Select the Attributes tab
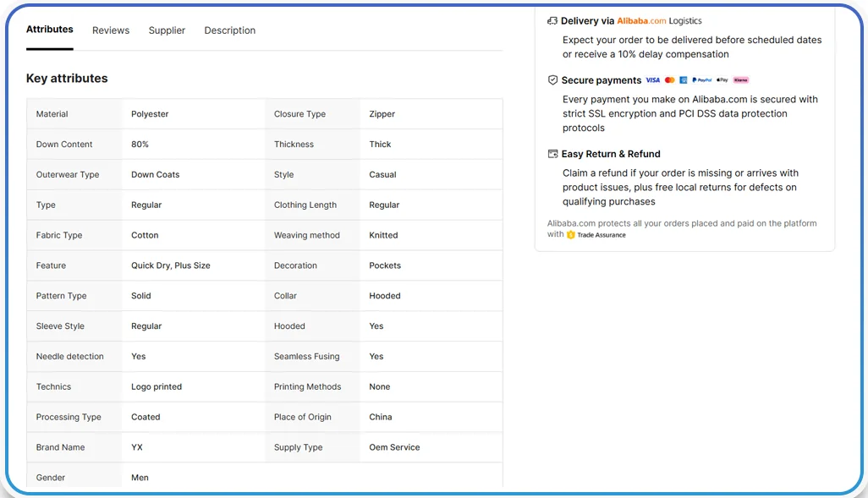Viewport: 868px width, 498px height. click(49, 30)
